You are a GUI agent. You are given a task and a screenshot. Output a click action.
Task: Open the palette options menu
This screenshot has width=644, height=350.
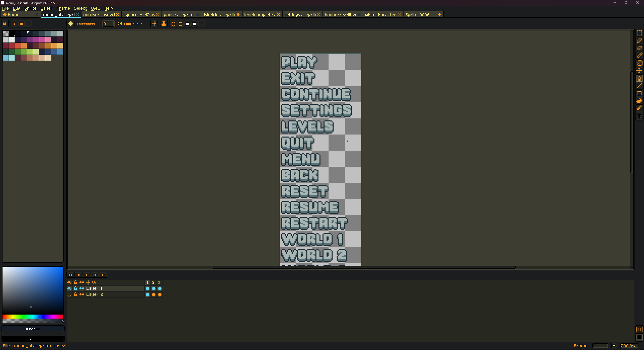(x=28, y=24)
